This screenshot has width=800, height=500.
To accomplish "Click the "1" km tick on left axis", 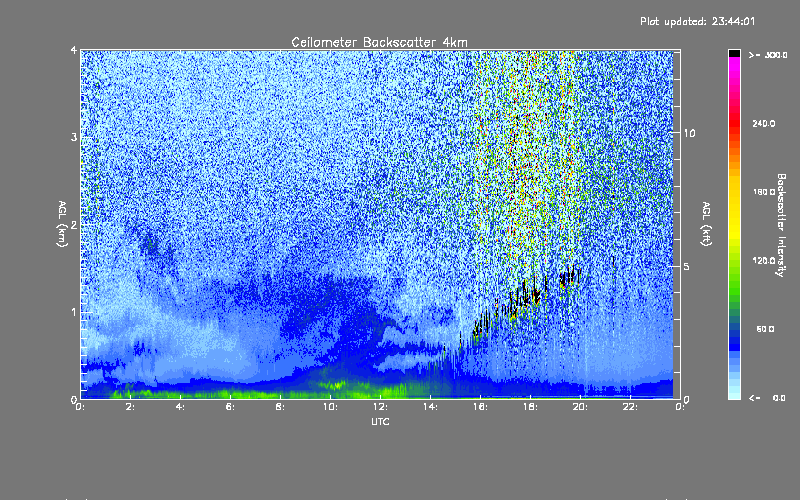I will (x=74, y=312).
